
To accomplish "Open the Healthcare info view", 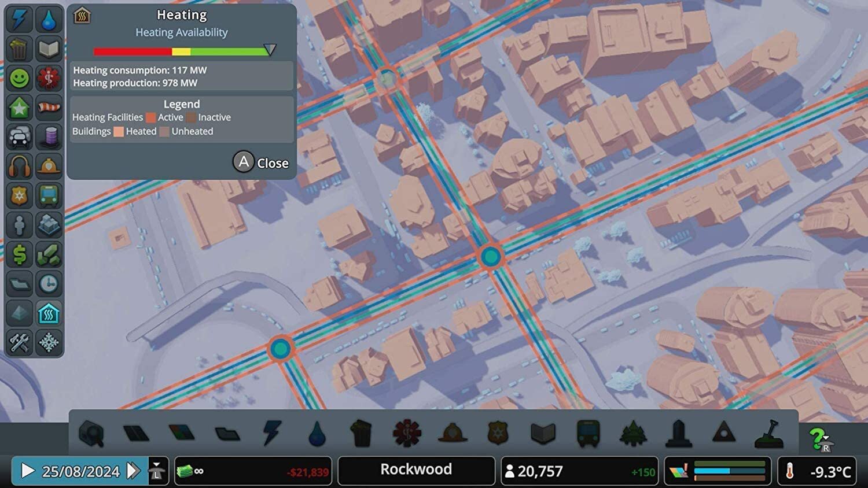I will (x=49, y=78).
